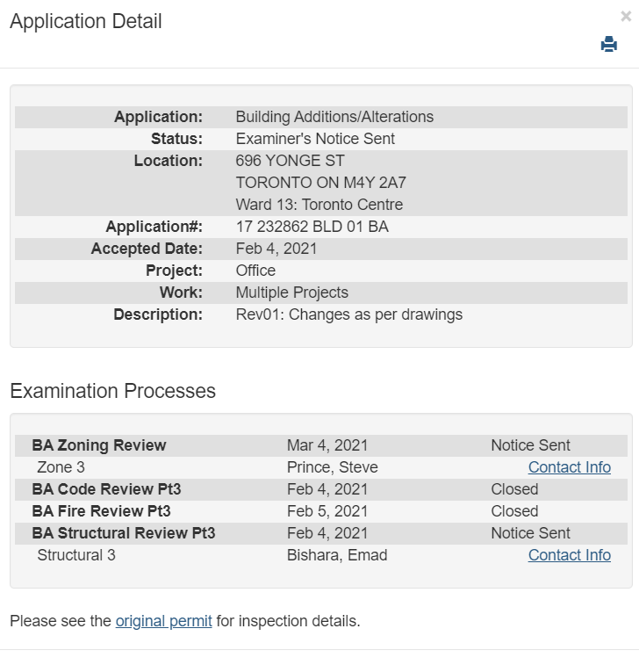Click the Structural 3 examiner group text
639x672 pixels.
pyautogui.click(x=76, y=555)
